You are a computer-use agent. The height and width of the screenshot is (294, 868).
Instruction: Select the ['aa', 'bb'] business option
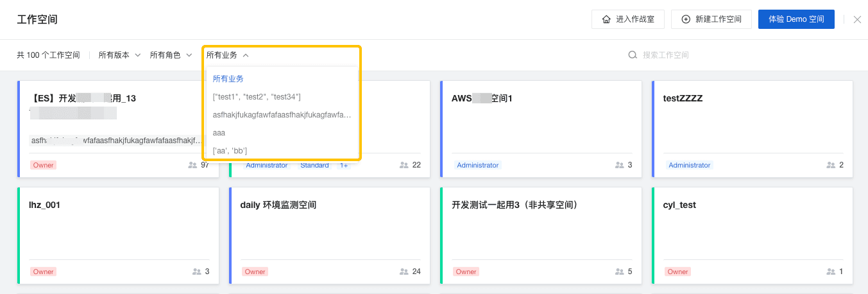click(282, 150)
